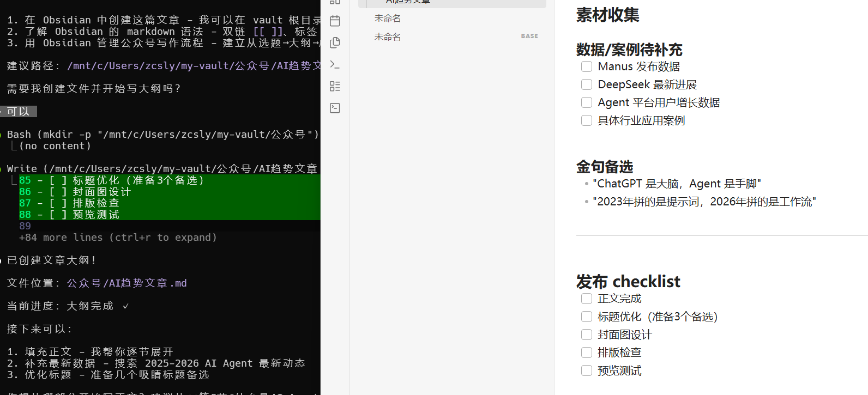The height and width of the screenshot is (395, 868).
Task: Check off '正文完成' in the publish checklist
Action: tap(587, 299)
